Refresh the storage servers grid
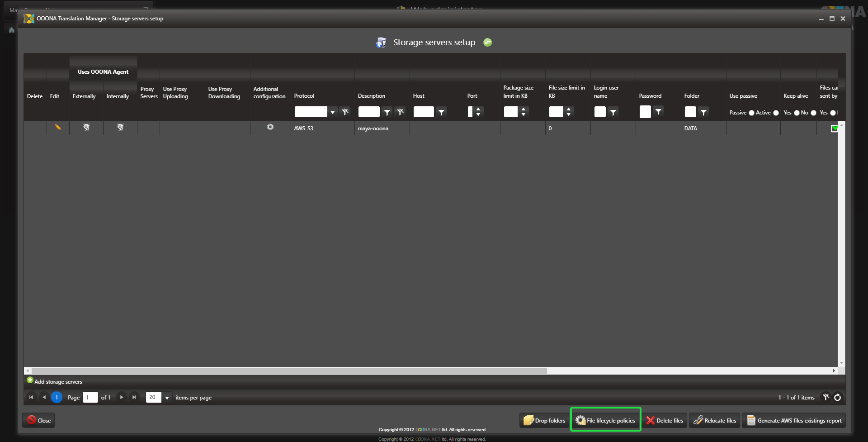This screenshot has width=868, height=442. tap(838, 397)
